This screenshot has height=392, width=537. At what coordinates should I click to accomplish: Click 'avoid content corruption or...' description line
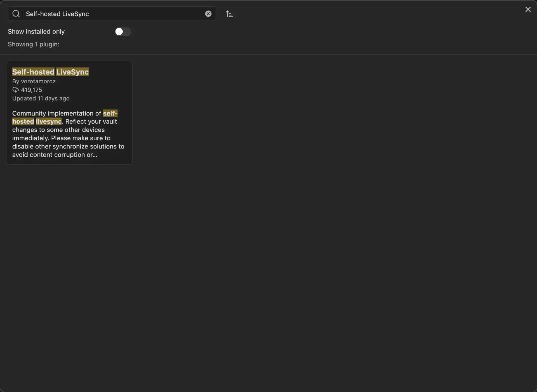pos(55,155)
